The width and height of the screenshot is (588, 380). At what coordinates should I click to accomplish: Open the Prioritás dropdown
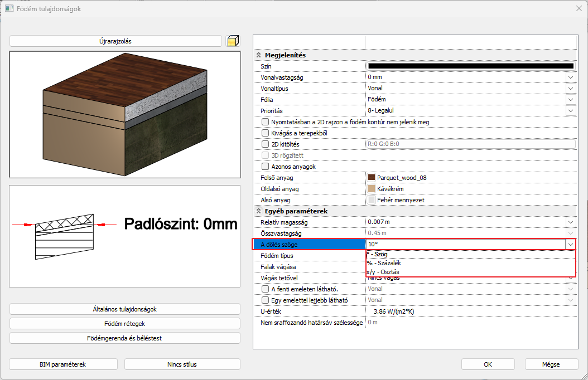[571, 111]
